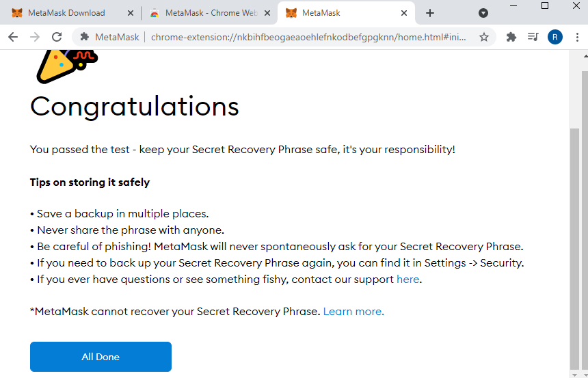
Task: Open the Chrome profile avatar R
Action: click(x=554, y=37)
